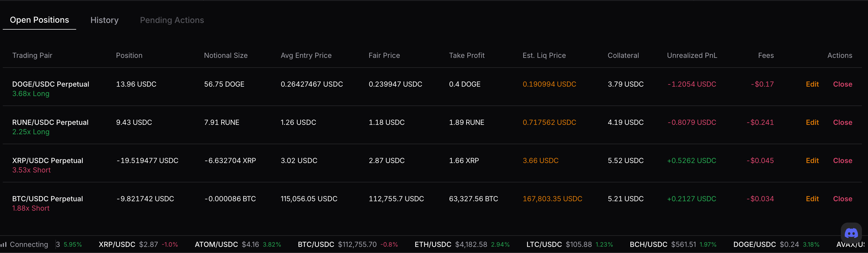
Task: Close the RUNE/USDC long position
Action: pyautogui.click(x=843, y=122)
